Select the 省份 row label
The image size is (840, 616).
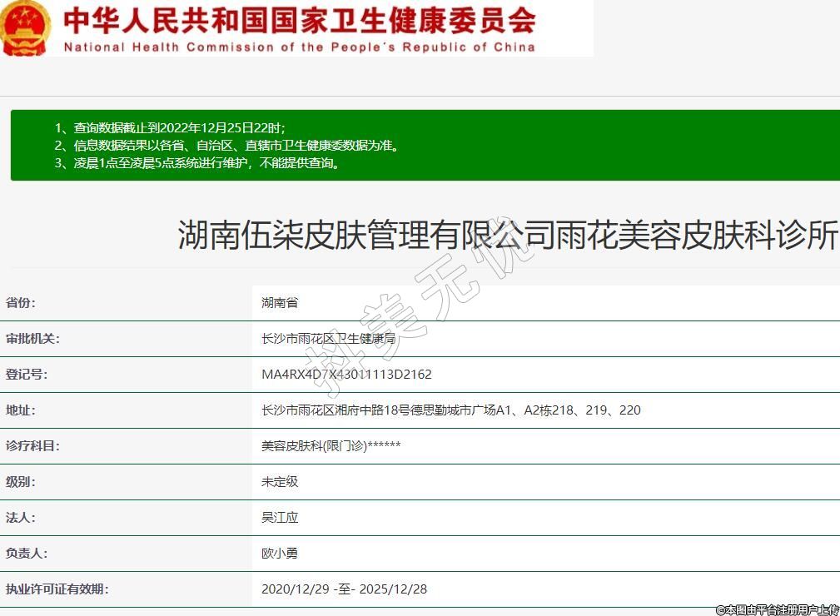21,303
